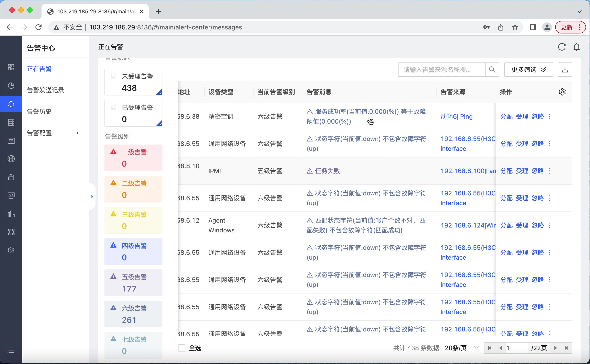Open the export download icon near 更多筛选
This screenshot has height=364, width=590.
tap(565, 70)
